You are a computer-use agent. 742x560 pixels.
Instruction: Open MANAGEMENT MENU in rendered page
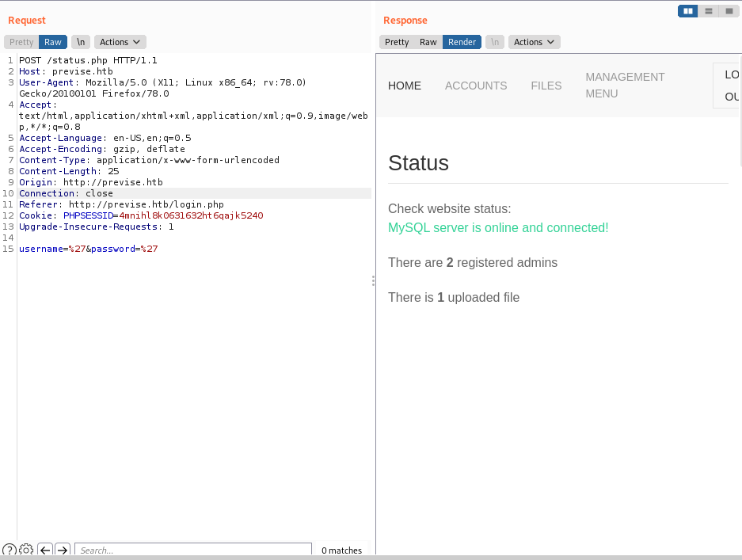coord(625,85)
